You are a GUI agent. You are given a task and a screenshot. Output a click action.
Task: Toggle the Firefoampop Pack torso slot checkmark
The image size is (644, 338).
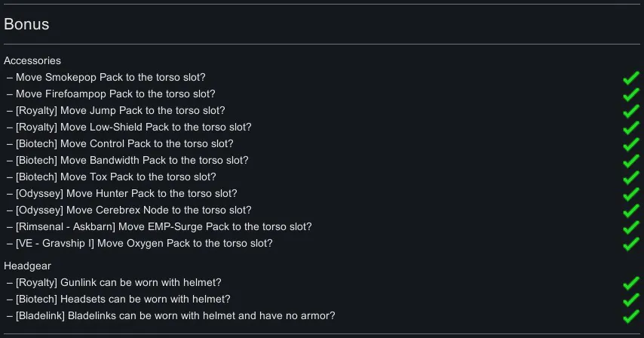[x=630, y=94]
